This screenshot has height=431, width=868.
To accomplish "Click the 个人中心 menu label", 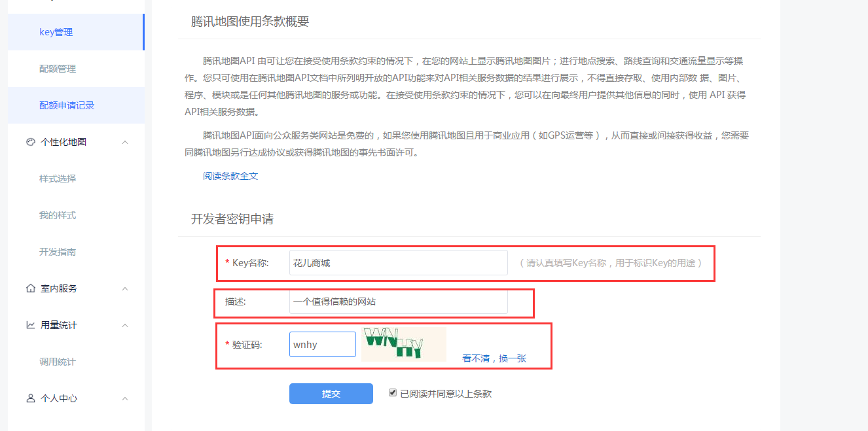I will [59, 398].
